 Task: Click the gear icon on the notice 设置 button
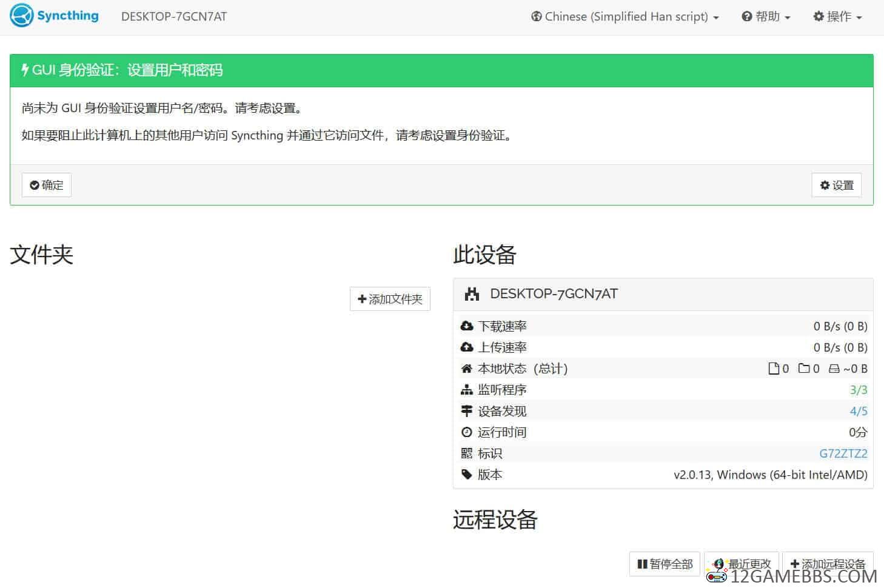[x=825, y=185]
